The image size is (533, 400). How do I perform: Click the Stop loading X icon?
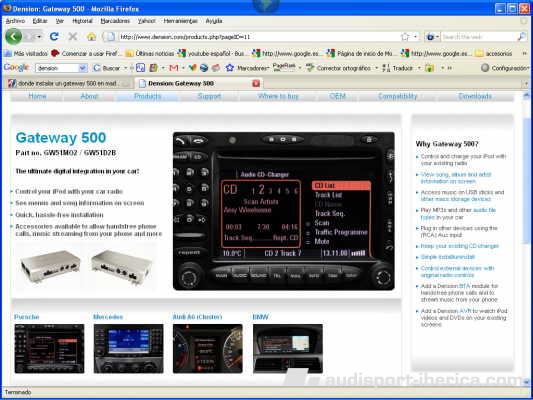[72, 36]
